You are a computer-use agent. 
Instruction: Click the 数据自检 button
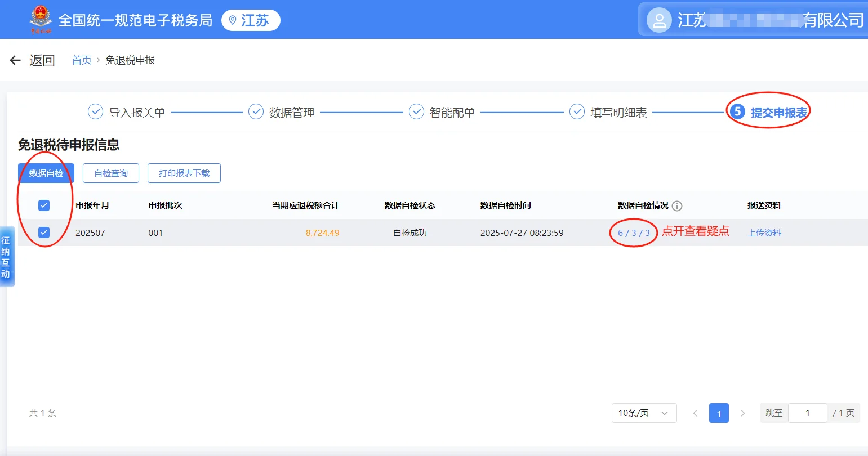46,173
